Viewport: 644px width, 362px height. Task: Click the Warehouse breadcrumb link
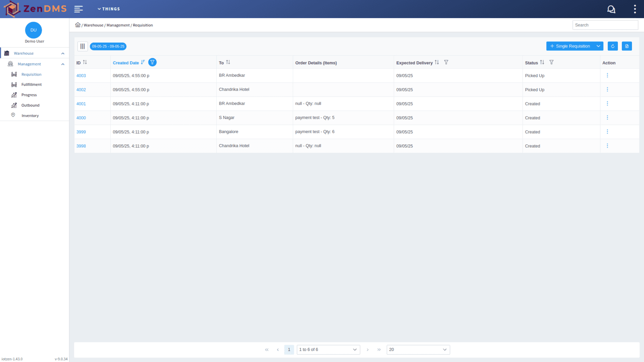coord(93,25)
